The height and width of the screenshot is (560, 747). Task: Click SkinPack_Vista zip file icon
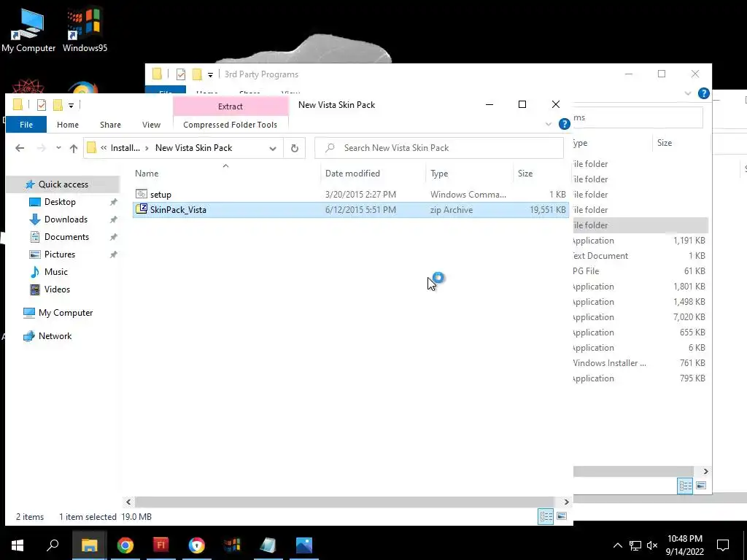[x=142, y=209]
